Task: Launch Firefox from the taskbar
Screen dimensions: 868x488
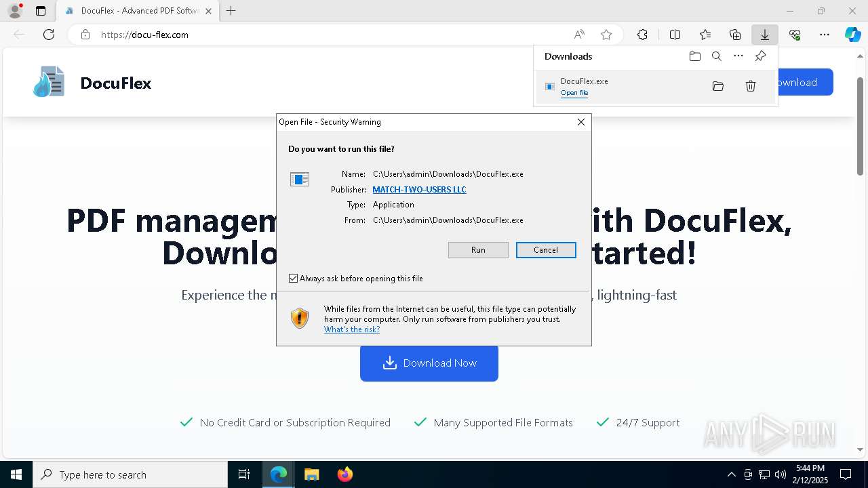Action: click(x=344, y=474)
